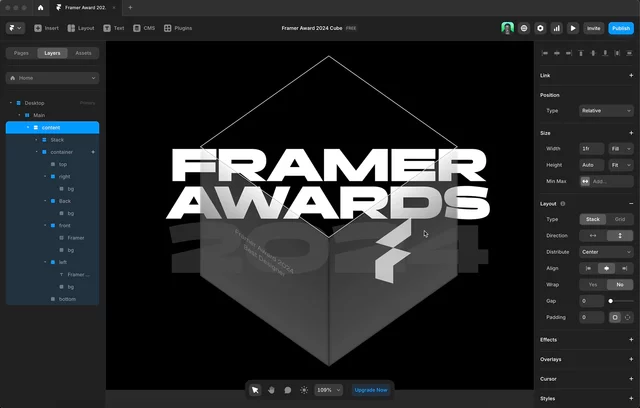Open the CMS panel
The height and width of the screenshot is (408, 640).
point(144,28)
